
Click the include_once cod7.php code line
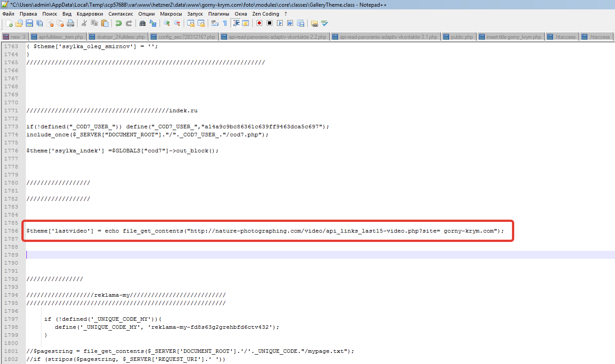148,135
